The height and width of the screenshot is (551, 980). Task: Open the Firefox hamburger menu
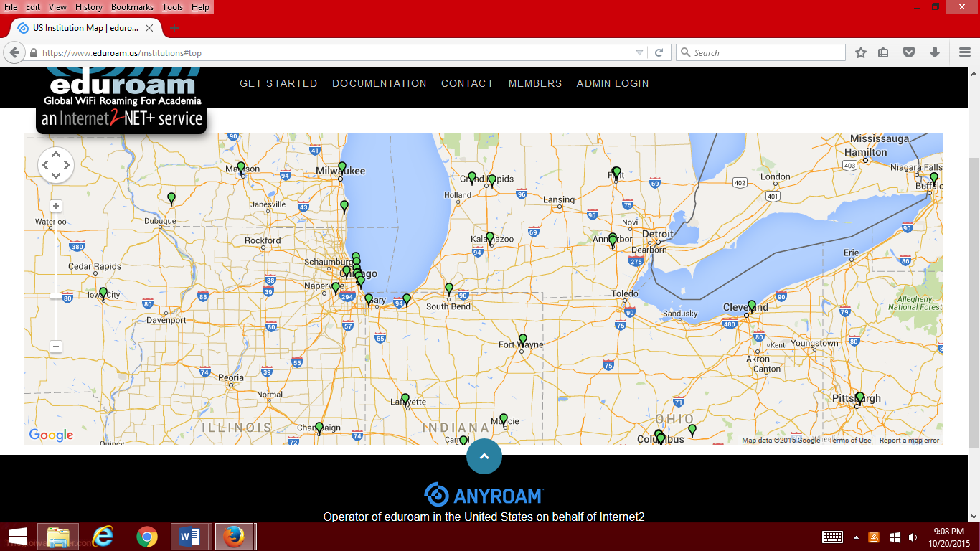[964, 52]
